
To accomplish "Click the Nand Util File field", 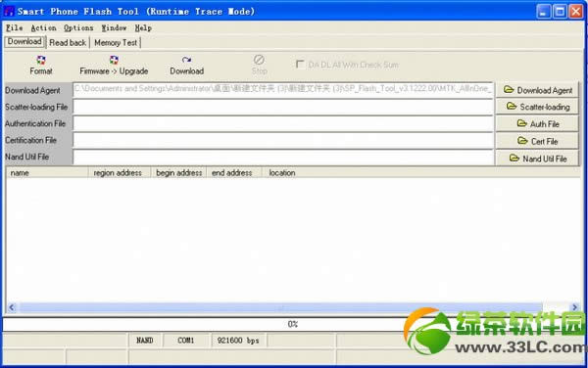I will point(283,158).
